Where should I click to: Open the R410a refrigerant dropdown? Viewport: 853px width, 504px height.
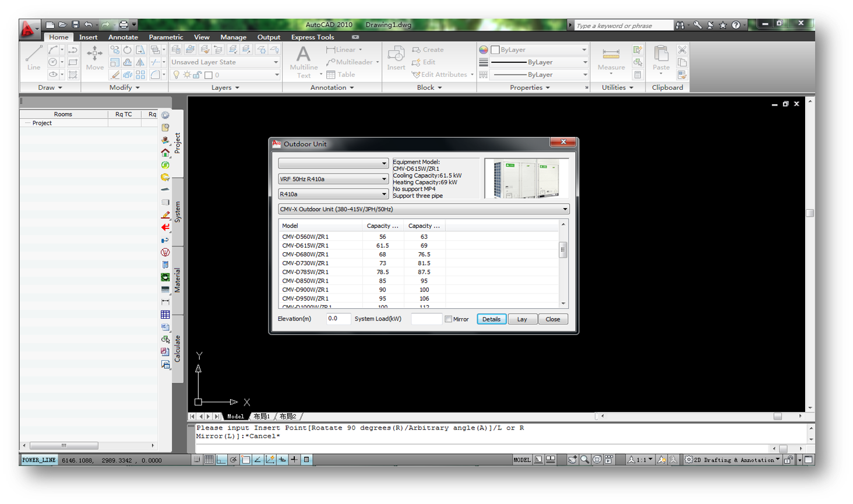pos(333,194)
